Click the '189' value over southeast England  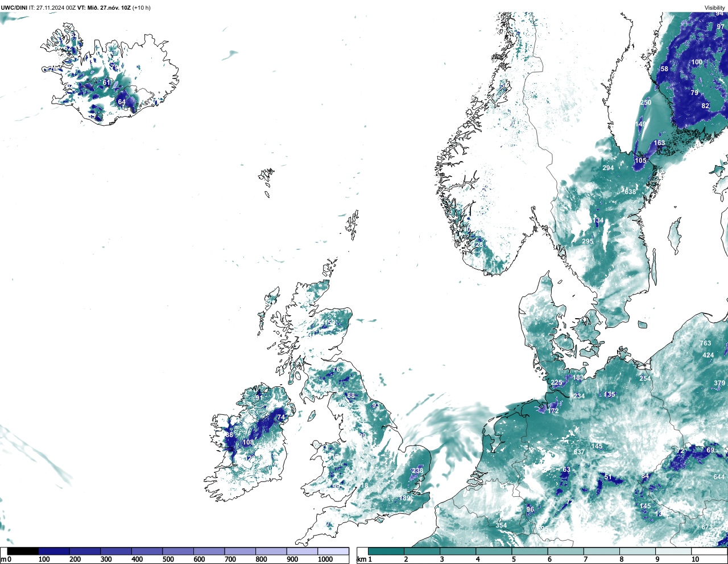coord(404,498)
